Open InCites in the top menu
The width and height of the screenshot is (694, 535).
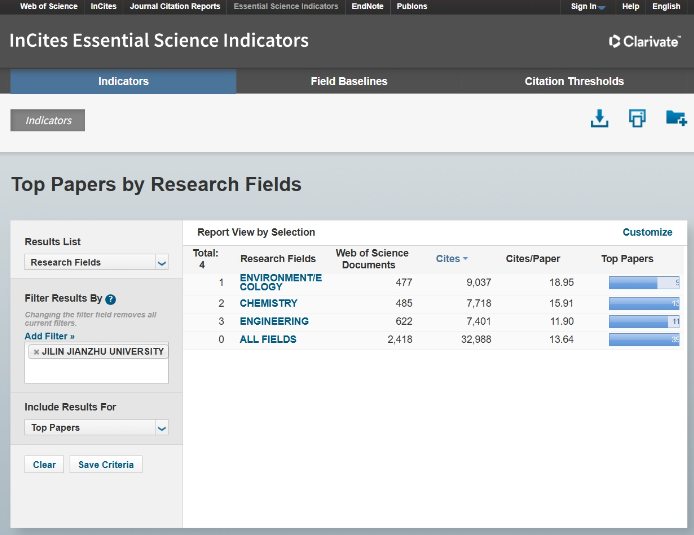104,7
